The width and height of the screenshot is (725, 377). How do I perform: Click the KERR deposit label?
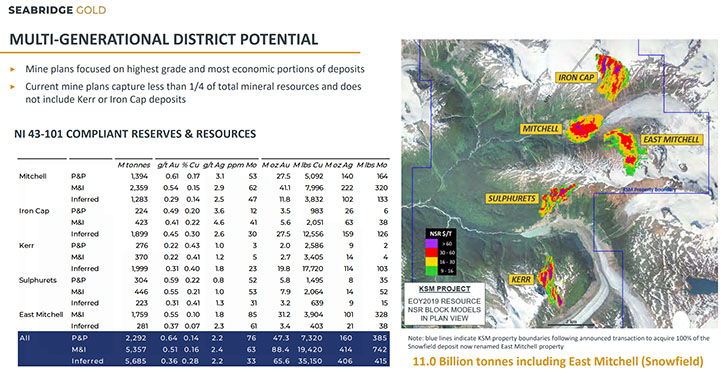click(x=521, y=279)
